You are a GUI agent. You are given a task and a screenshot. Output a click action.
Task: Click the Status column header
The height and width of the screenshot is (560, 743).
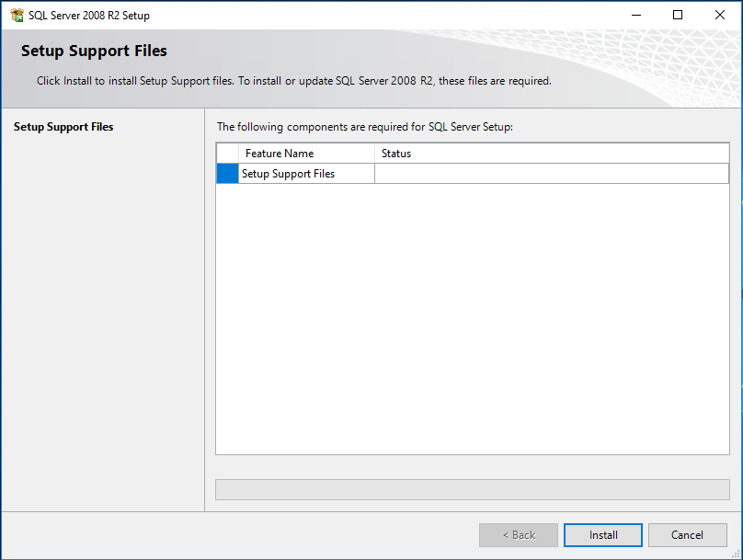tap(552, 154)
